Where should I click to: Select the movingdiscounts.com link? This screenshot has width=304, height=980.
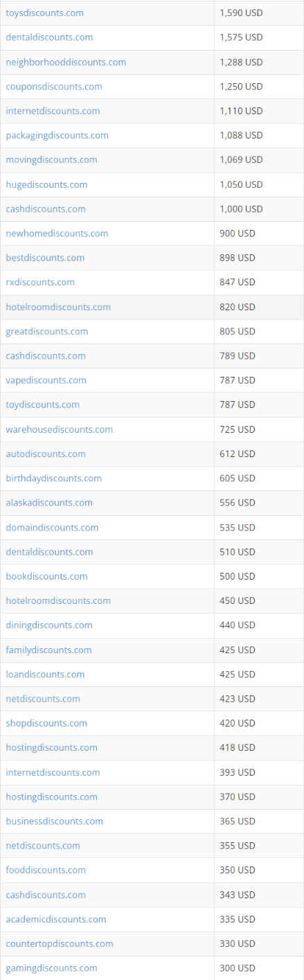[51, 159]
